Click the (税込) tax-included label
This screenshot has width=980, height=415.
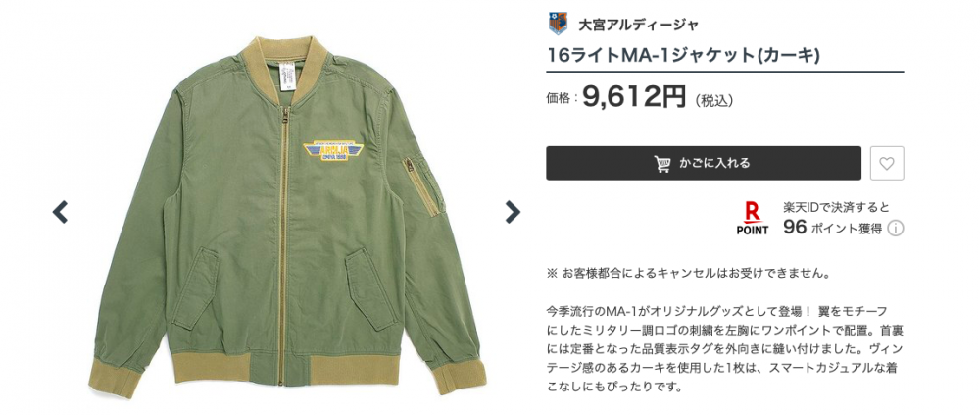pos(713,99)
